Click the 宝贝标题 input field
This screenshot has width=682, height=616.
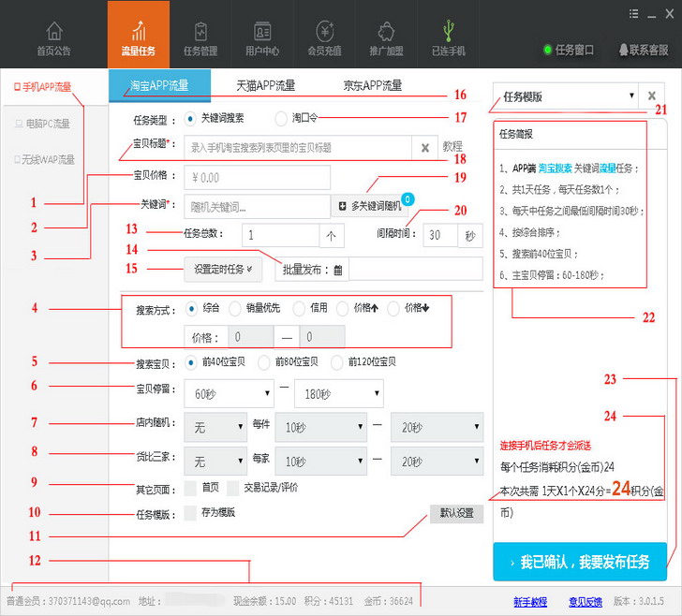(x=298, y=148)
